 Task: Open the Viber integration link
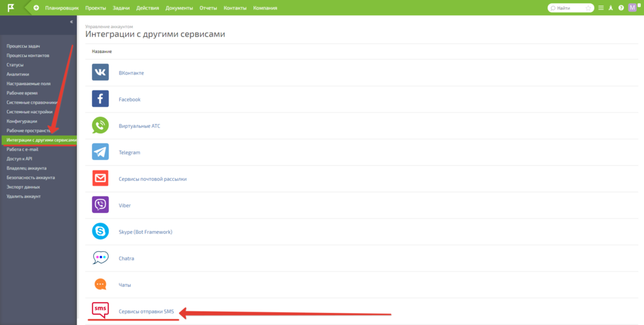pos(125,205)
